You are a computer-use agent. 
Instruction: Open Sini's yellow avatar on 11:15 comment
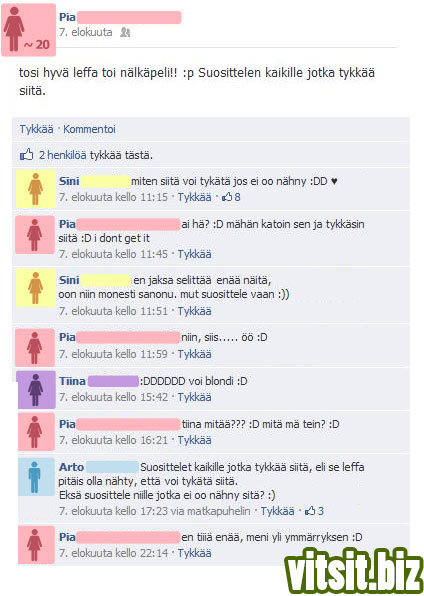pos(36,189)
